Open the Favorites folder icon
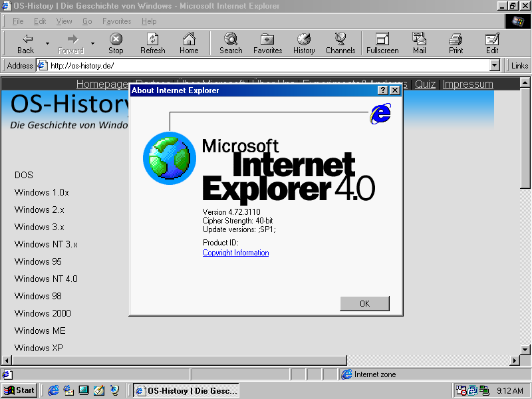This screenshot has width=532, height=399. [x=267, y=39]
